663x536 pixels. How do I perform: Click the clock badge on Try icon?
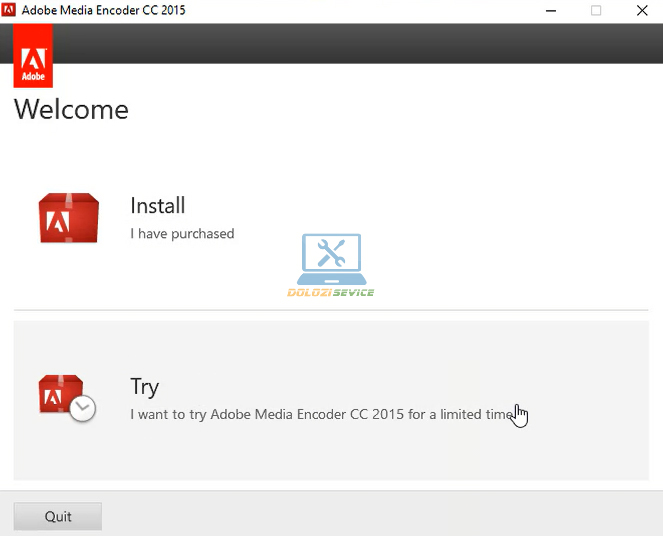pyautogui.click(x=84, y=408)
